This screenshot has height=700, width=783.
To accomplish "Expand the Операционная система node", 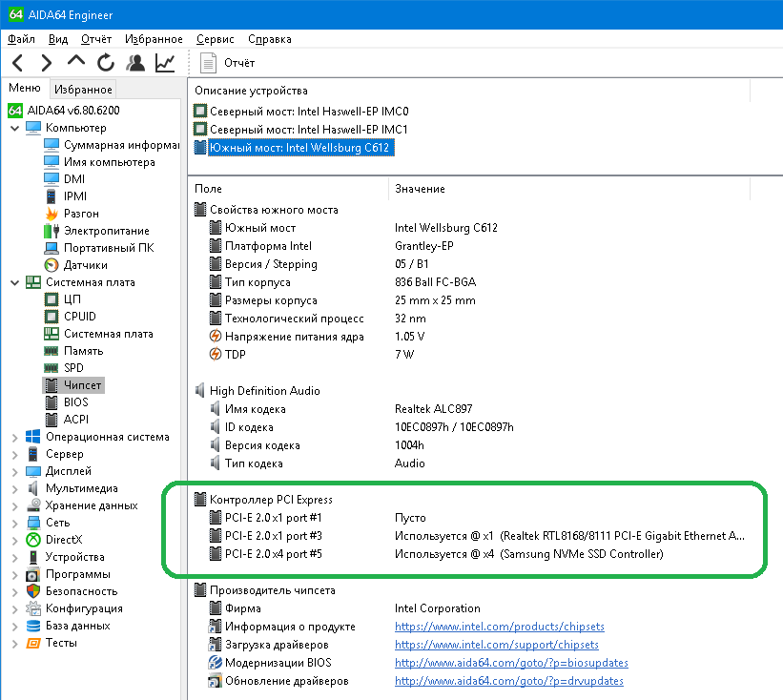I will (15, 438).
